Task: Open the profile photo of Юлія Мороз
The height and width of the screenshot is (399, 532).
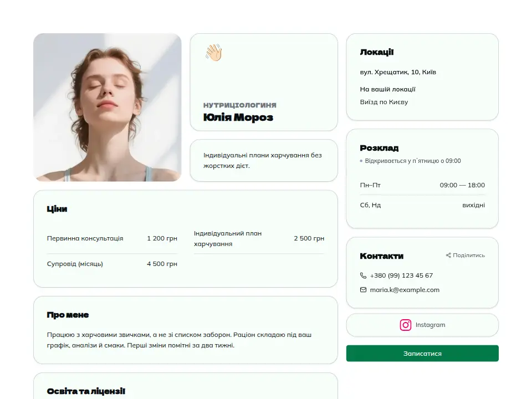Action: pos(107,107)
